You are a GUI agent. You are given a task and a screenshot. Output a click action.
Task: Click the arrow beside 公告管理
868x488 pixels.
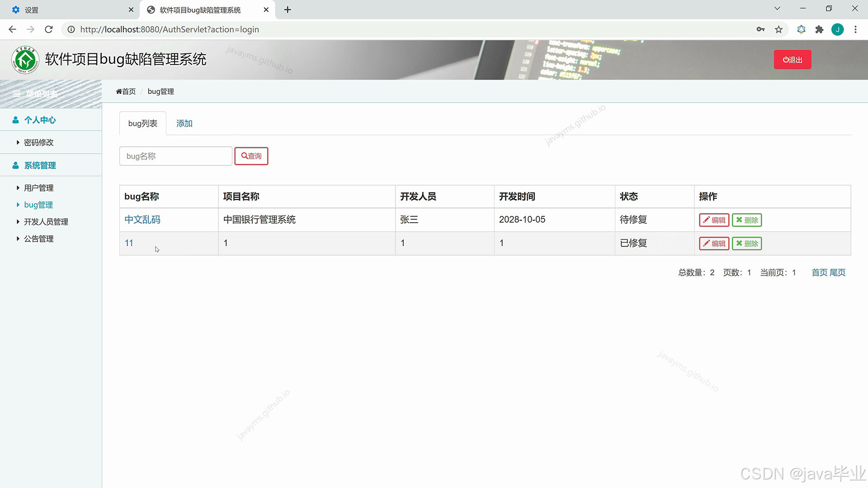point(18,239)
